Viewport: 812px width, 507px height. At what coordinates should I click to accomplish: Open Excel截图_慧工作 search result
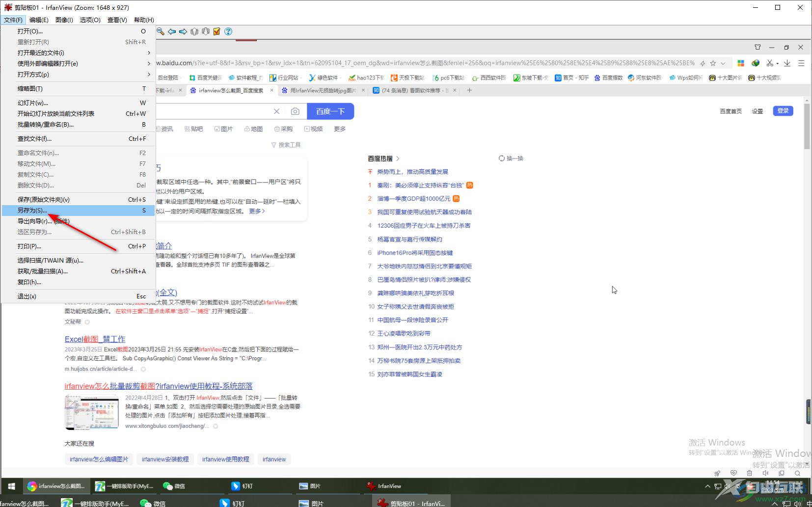[95, 339]
